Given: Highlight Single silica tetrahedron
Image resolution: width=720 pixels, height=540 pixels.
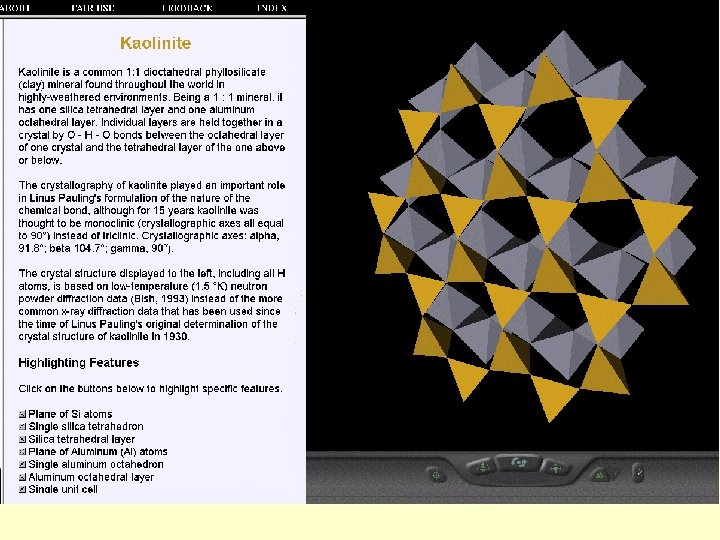Looking at the screenshot, I should click(x=22, y=427).
